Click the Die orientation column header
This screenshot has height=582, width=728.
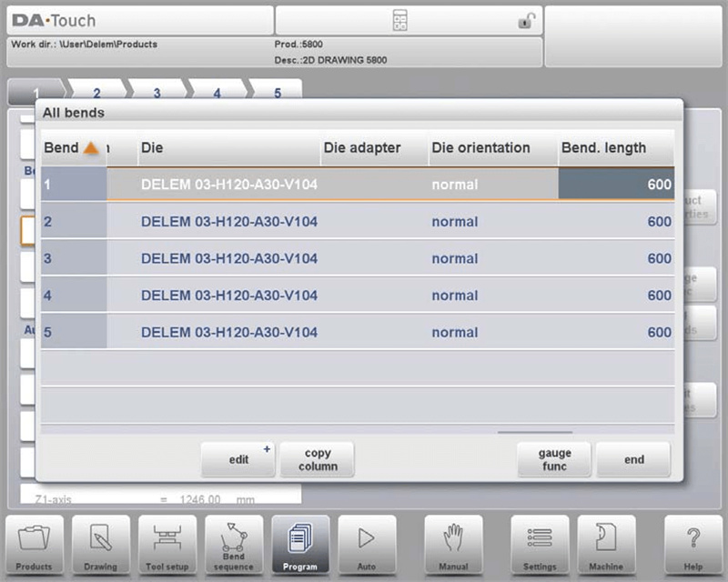click(x=493, y=148)
